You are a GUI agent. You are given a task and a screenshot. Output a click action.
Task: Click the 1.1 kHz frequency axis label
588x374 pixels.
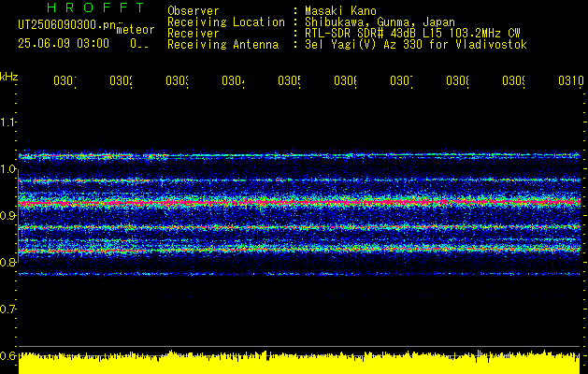7,122
